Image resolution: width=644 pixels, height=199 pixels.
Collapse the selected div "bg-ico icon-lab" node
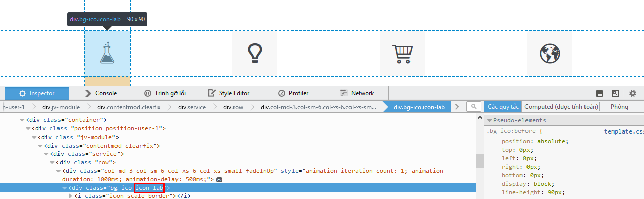tap(64, 188)
